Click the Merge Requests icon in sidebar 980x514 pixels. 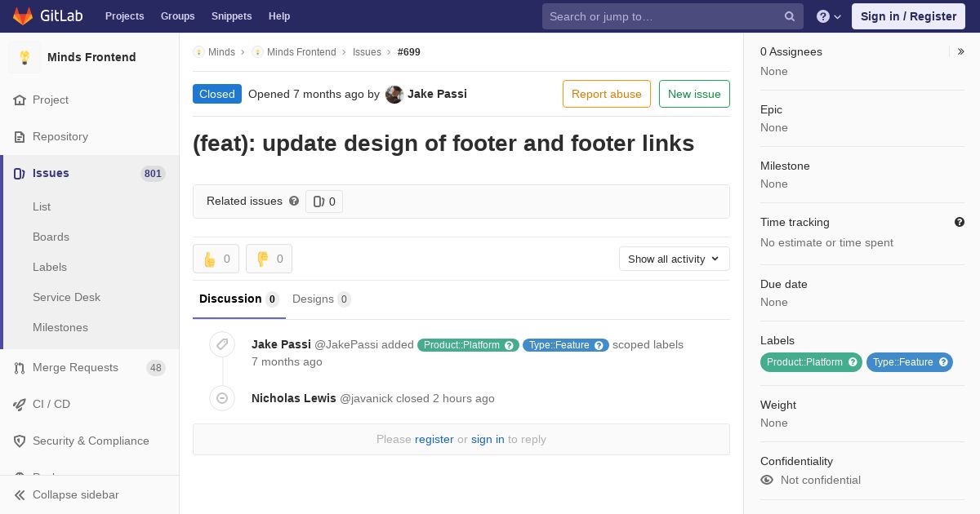pyautogui.click(x=20, y=368)
